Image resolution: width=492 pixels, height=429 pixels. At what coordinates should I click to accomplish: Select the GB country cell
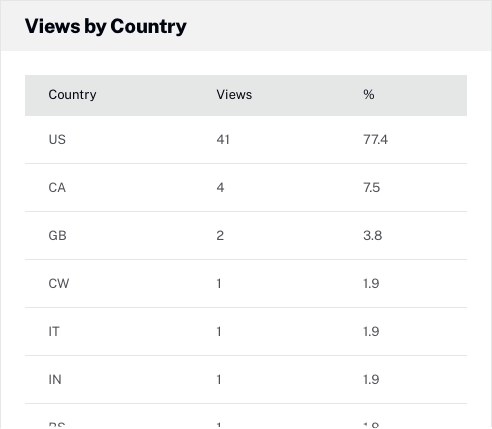click(57, 236)
